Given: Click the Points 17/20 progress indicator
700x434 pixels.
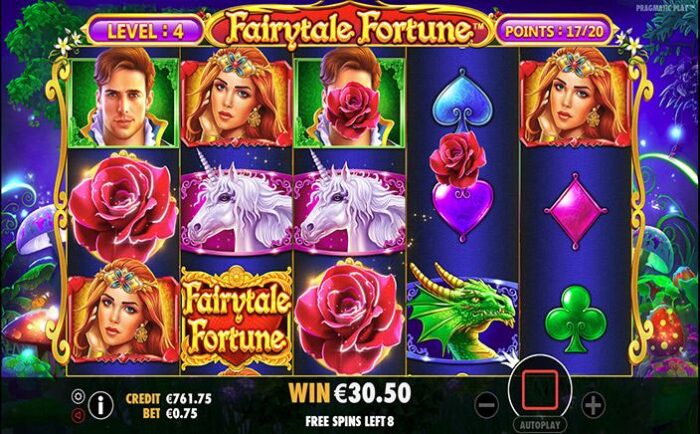Looking at the screenshot, I should pyautogui.click(x=554, y=31).
